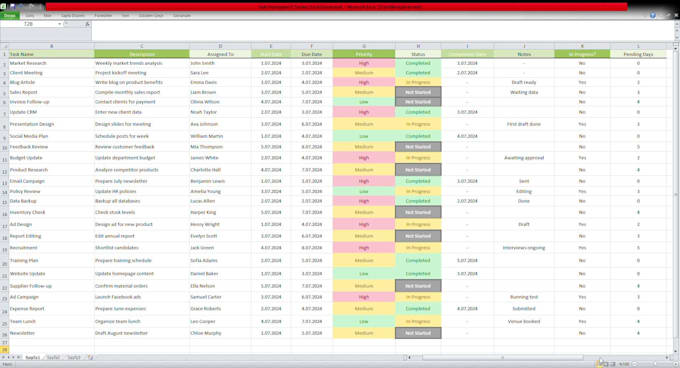Click the Save icon in quick access toolbar

click(12, 7)
